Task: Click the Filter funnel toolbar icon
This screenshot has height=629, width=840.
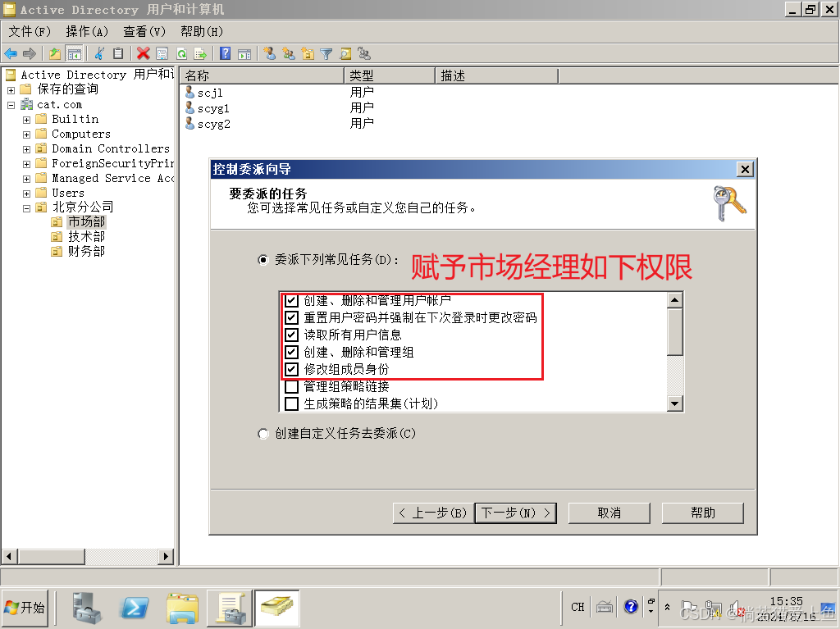Action: pos(326,53)
